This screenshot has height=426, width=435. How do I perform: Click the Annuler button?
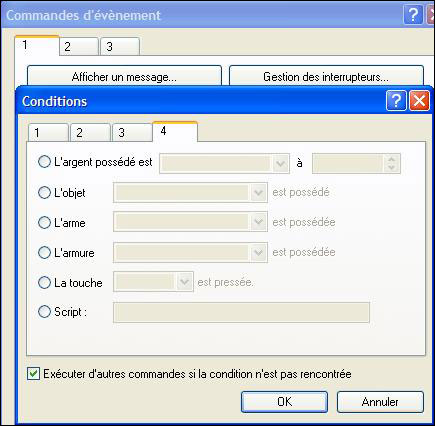(x=380, y=402)
